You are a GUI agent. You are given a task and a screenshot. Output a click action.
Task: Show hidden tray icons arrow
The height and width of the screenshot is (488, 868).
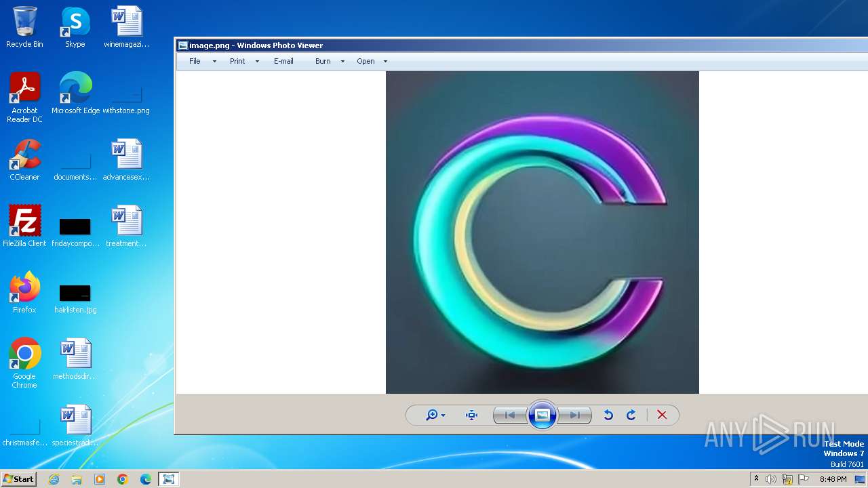point(757,479)
